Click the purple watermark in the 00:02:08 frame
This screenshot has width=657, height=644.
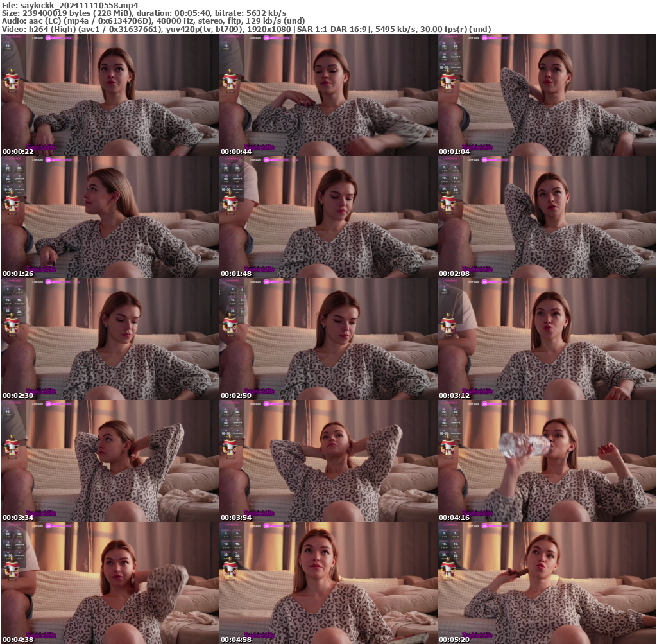pyautogui.click(x=476, y=269)
